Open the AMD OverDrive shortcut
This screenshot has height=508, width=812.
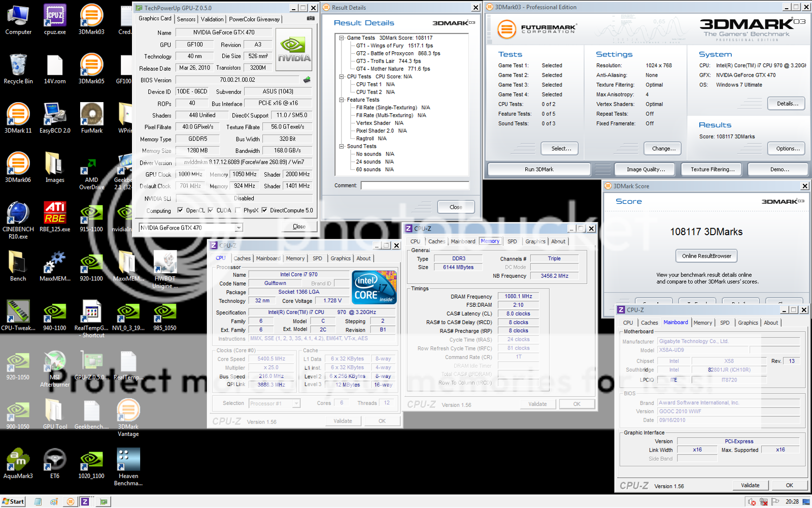tap(91, 174)
